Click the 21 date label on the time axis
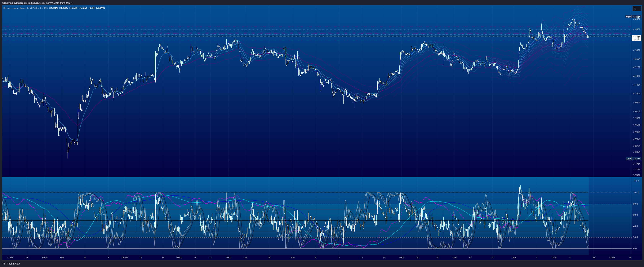The image size is (644, 267). coord(211,257)
